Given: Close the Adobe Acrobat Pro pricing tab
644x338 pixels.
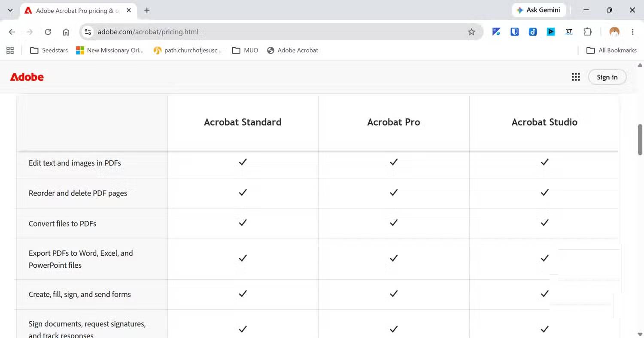Looking at the screenshot, I should (129, 10).
